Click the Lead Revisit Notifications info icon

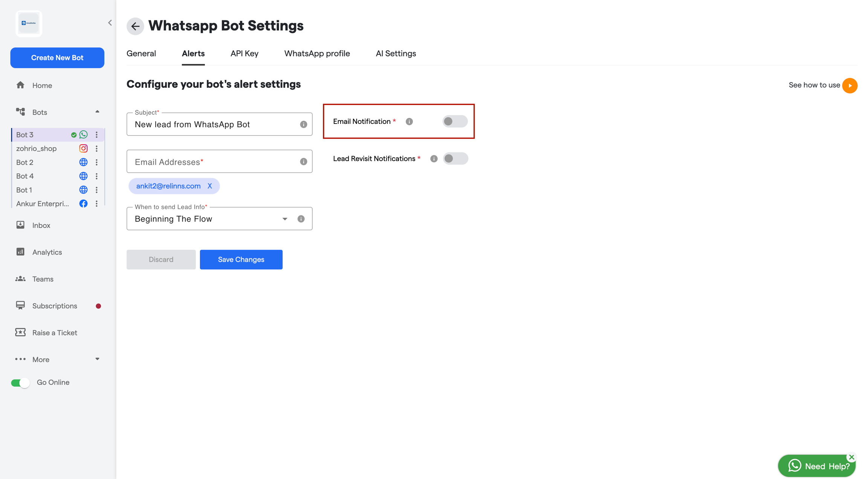point(434,159)
